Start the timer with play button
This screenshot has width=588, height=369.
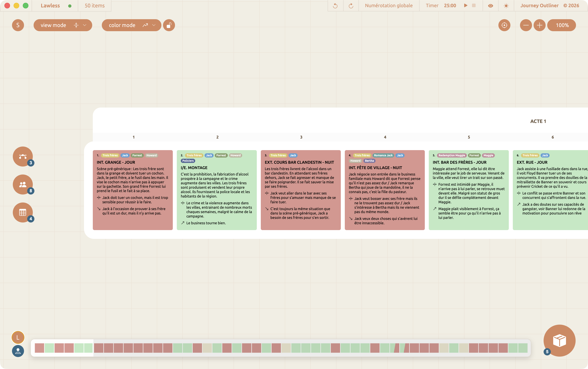(466, 5)
